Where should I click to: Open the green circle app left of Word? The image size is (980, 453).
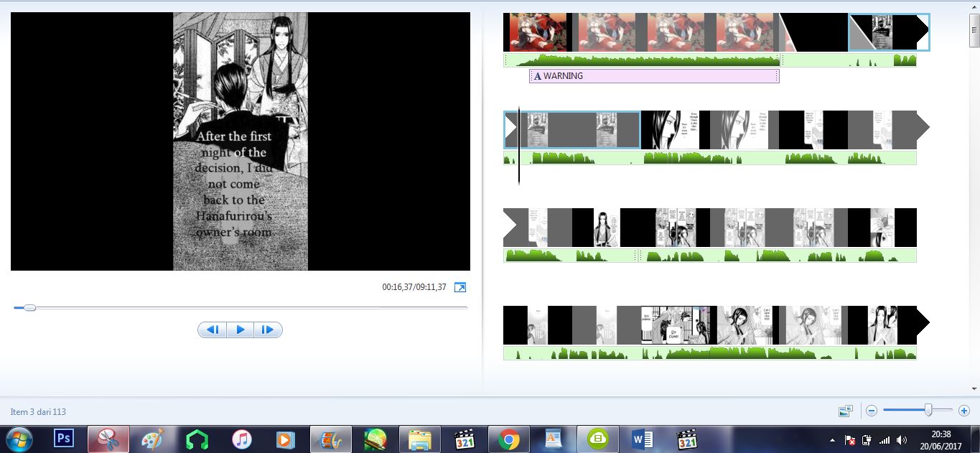pyautogui.click(x=597, y=439)
